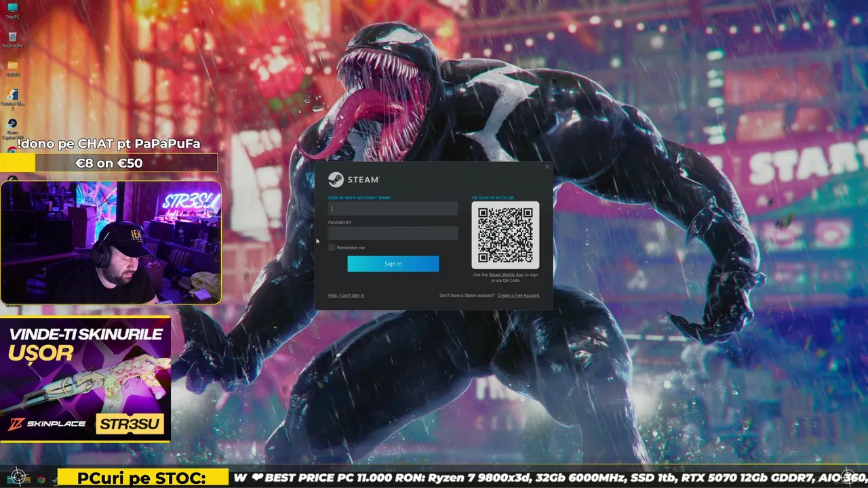Click '!dono pe CHAT pt PaPaPuFa' text

108,144
